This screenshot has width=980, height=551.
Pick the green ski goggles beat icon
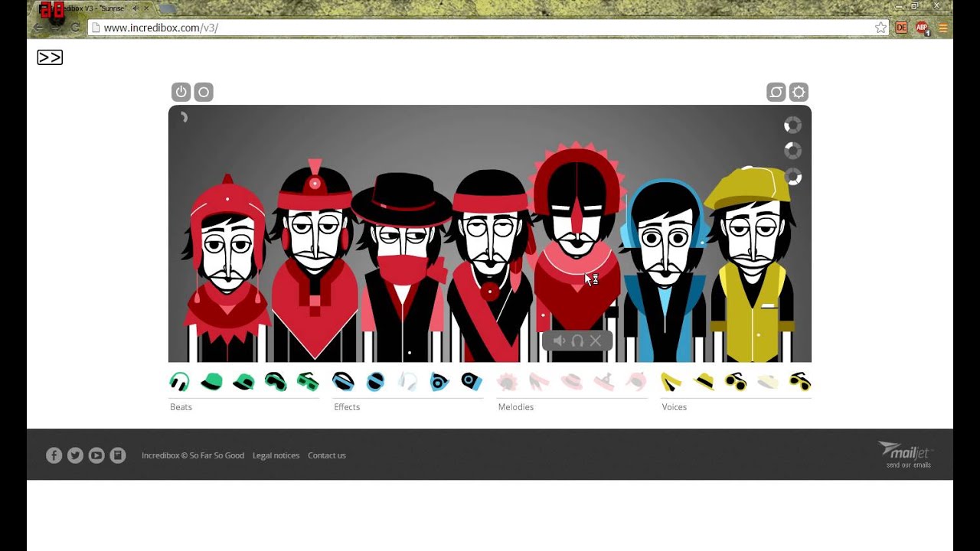click(x=276, y=381)
